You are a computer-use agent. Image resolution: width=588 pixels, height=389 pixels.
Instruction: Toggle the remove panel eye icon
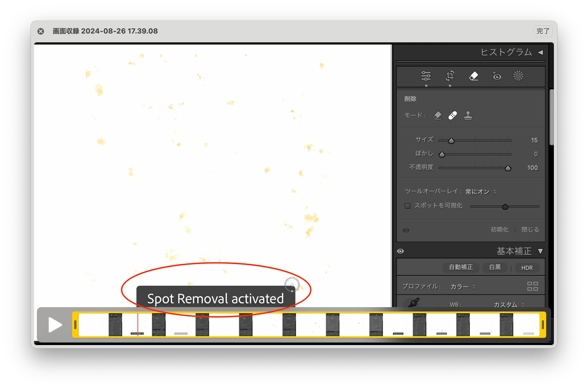pos(406,230)
